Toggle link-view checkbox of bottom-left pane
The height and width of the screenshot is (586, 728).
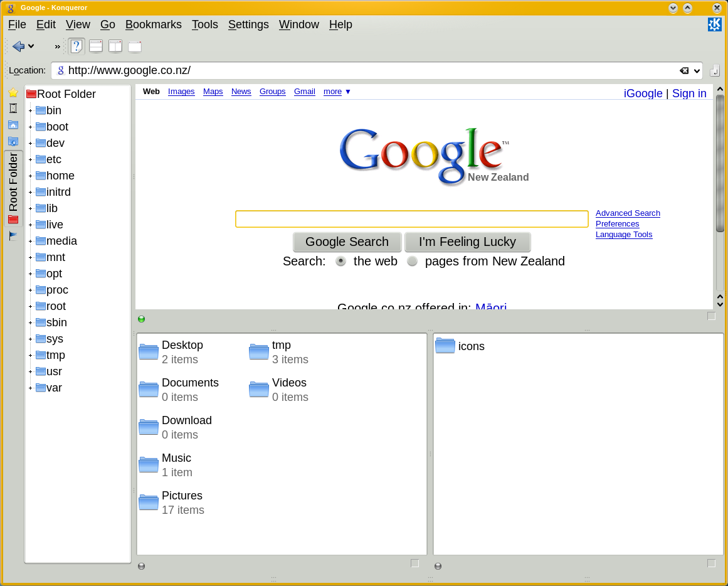click(415, 563)
